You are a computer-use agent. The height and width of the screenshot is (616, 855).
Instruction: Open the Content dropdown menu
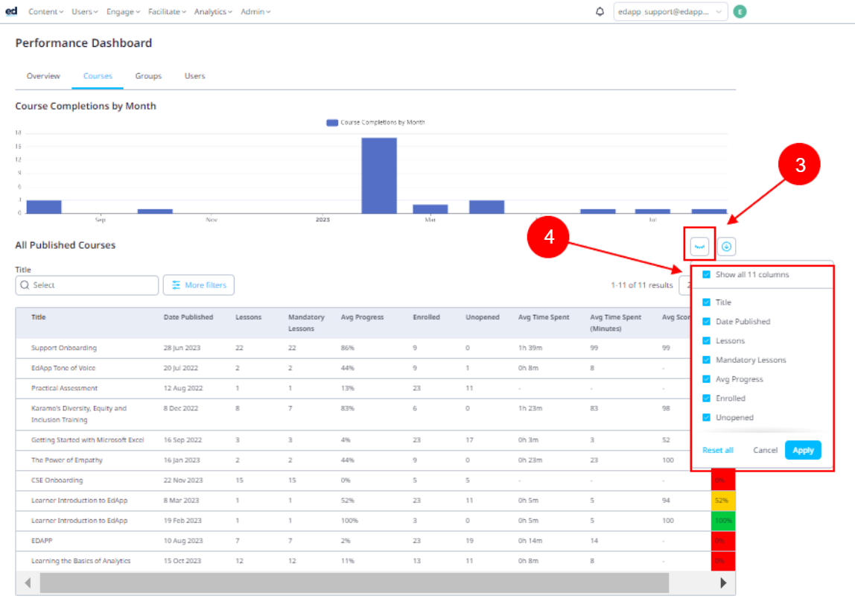[x=47, y=12]
